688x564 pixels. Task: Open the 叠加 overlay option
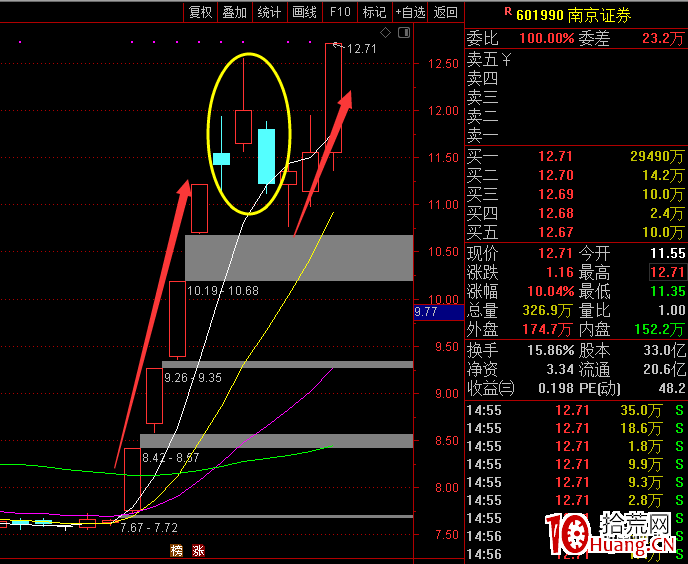[235, 12]
